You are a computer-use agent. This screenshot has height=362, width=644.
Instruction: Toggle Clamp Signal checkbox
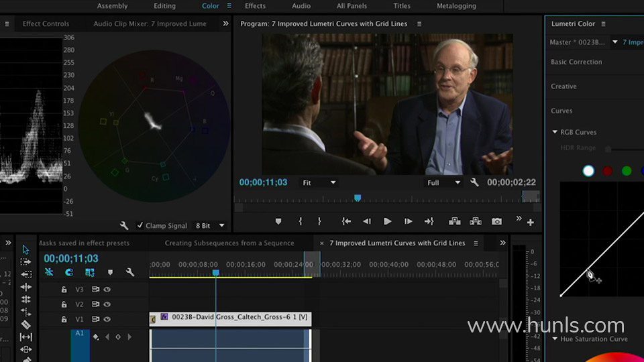[x=140, y=225]
